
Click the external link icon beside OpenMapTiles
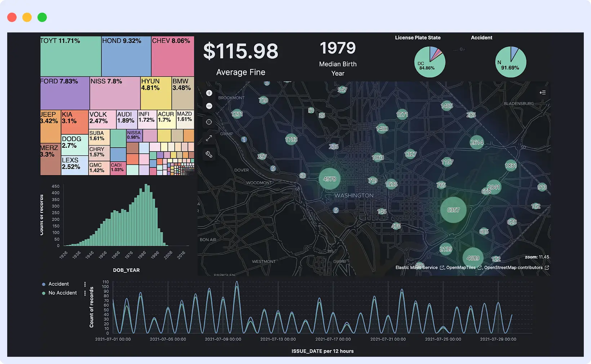(480, 267)
